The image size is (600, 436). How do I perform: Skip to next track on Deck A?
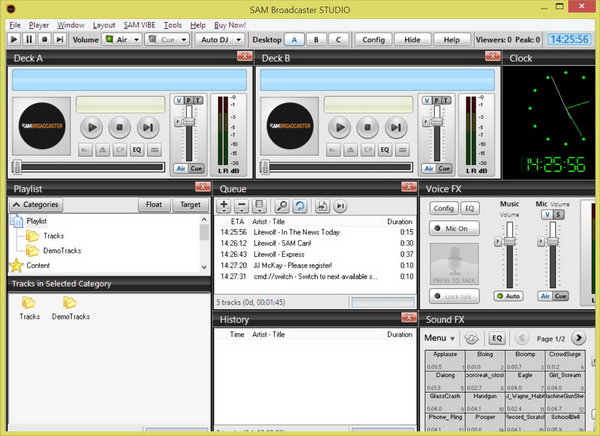(147, 127)
